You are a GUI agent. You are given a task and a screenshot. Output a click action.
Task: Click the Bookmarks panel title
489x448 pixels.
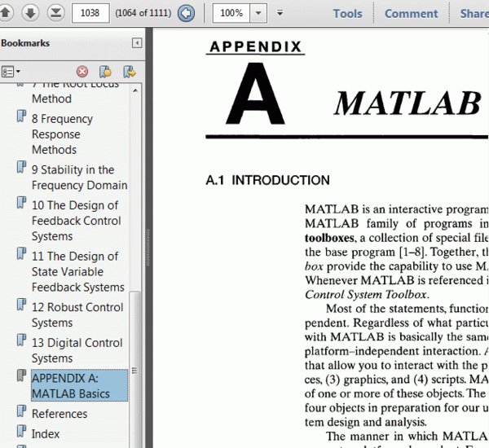coord(25,43)
